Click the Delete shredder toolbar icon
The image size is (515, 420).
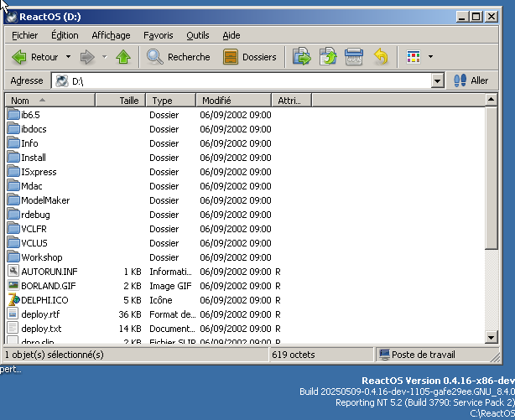[x=354, y=56]
